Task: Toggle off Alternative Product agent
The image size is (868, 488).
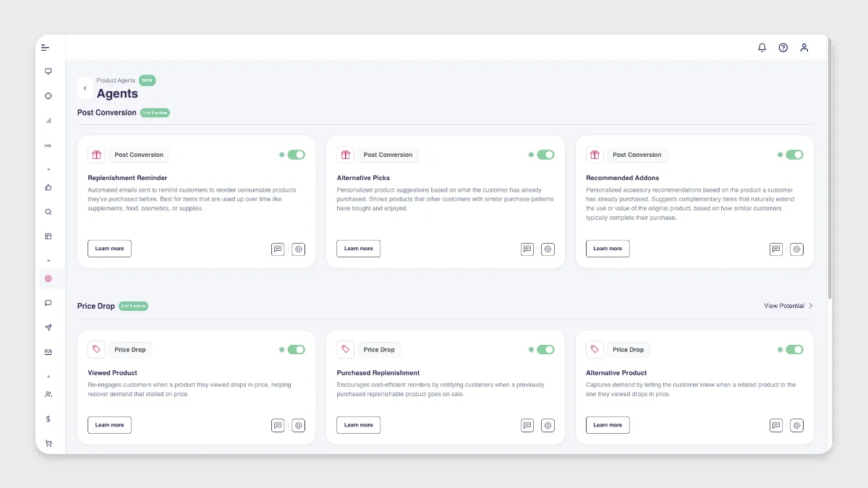Action: tap(795, 349)
